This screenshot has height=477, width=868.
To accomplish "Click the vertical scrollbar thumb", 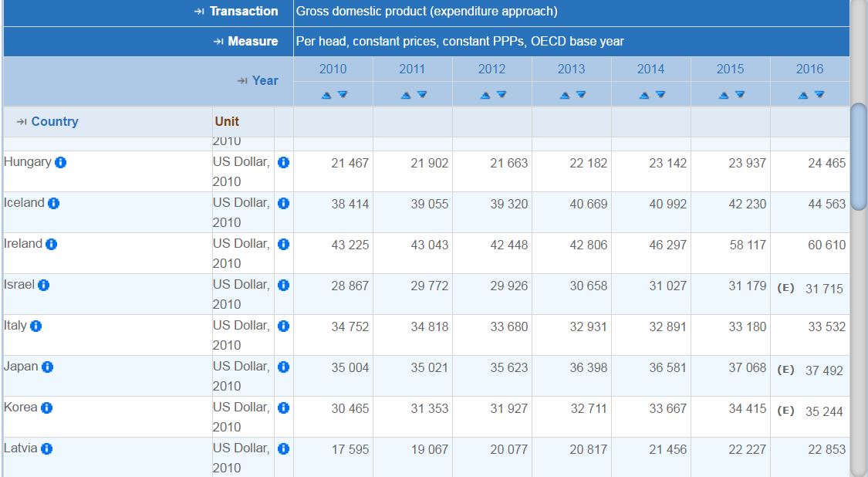I will [858, 154].
